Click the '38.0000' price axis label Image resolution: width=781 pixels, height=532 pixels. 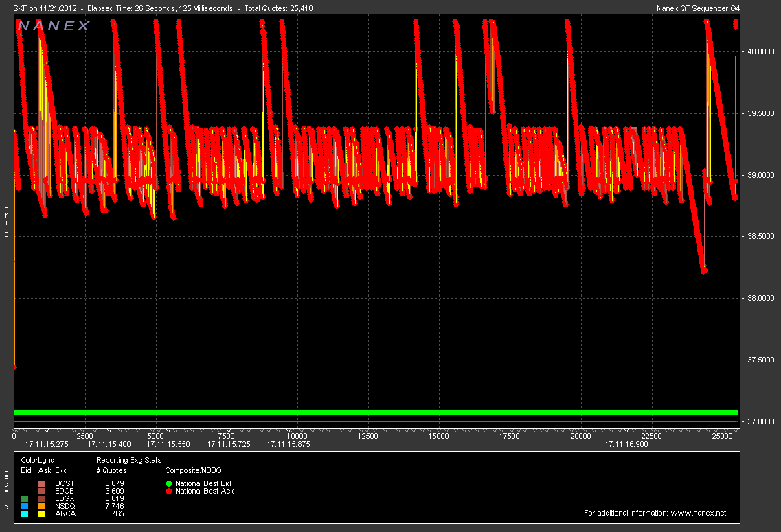tap(761, 298)
